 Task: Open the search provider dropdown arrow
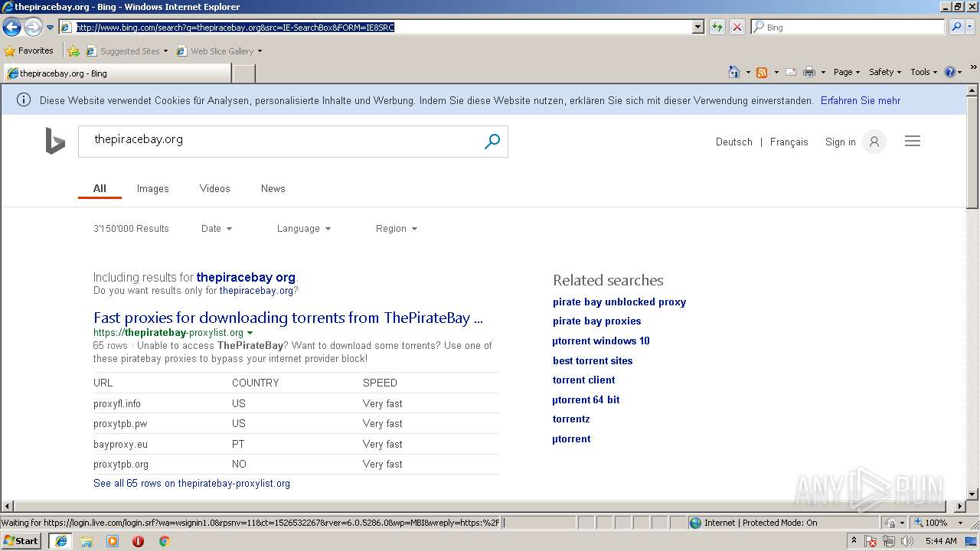971,28
